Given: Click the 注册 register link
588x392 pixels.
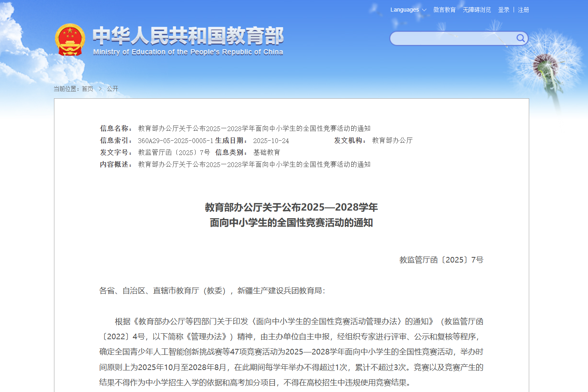Looking at the screenshot, I should [x=523, y=10].
